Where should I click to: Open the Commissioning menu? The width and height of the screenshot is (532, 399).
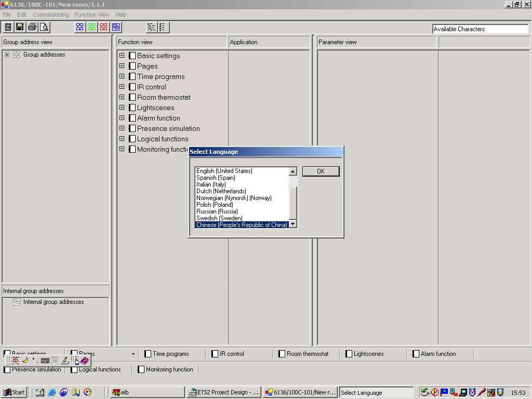point(50,15)
